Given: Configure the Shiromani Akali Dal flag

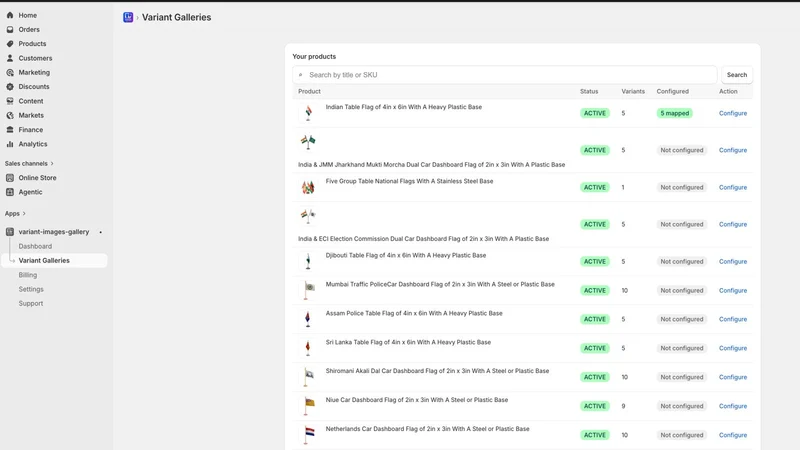Looking at the screenshot, I should coord(733,377).
